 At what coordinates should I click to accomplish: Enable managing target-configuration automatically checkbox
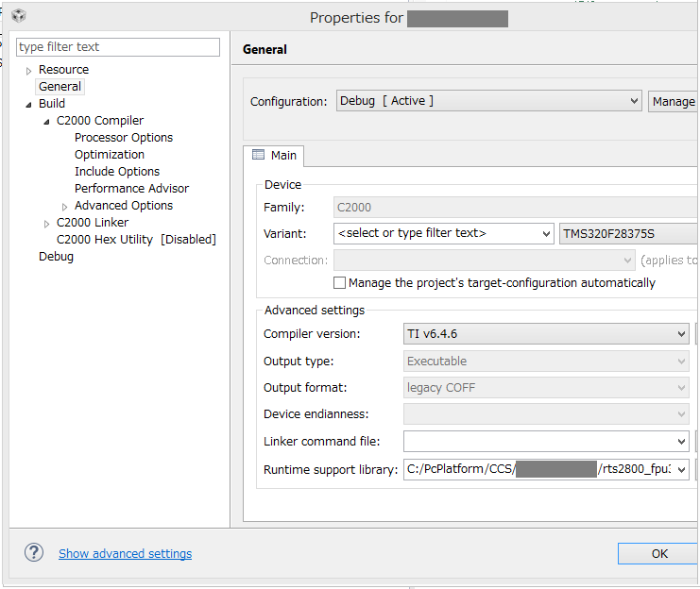coord(339,283)
